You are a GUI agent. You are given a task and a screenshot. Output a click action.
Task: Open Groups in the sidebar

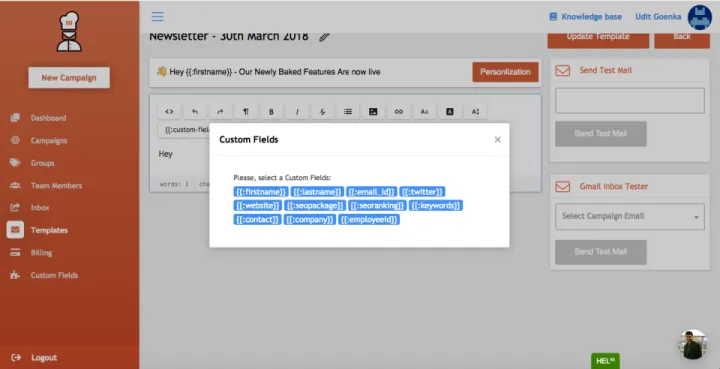[43, 163]
